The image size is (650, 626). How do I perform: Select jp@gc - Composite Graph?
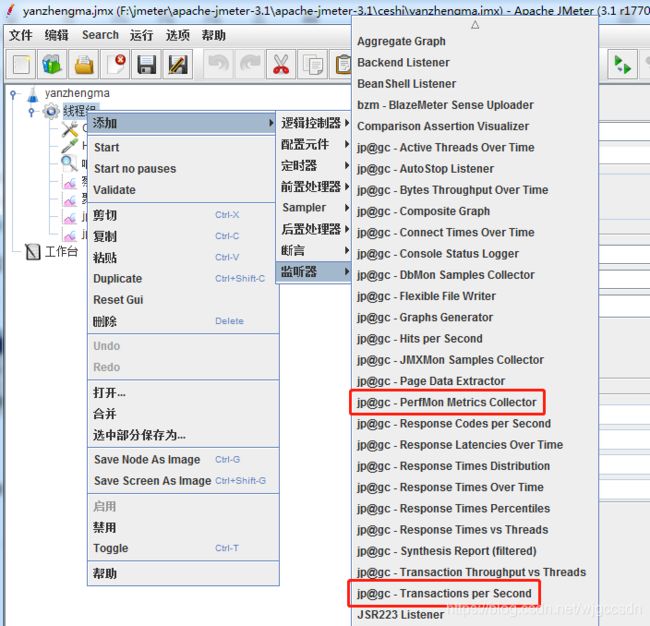tap(475, 211)
